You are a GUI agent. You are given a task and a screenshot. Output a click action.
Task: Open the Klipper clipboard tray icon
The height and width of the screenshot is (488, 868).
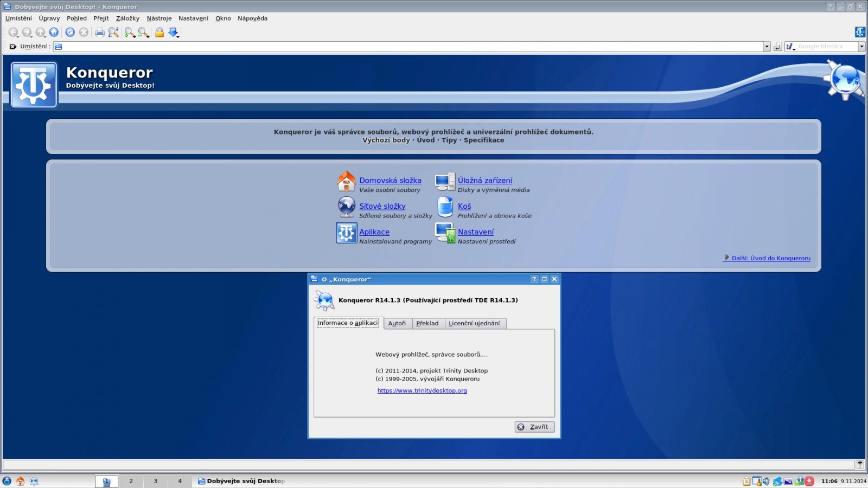tap(746, 481)
